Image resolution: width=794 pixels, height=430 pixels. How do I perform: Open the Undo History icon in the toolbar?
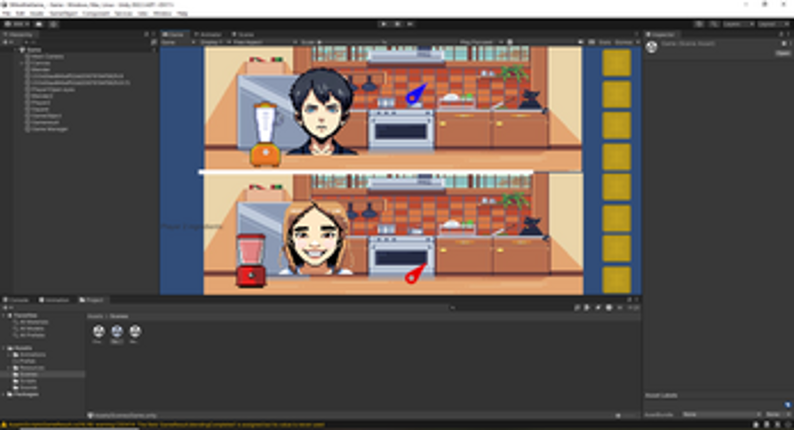point(699,24)
